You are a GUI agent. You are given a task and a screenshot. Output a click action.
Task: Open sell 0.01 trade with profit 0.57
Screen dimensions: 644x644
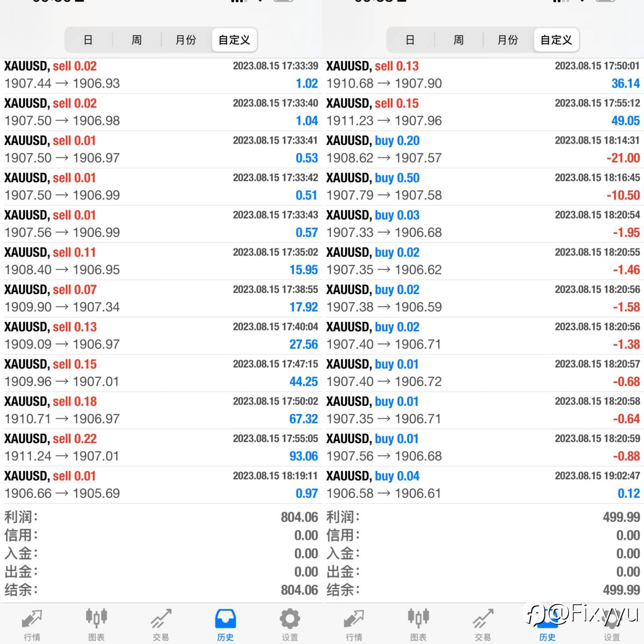point(161,224)
